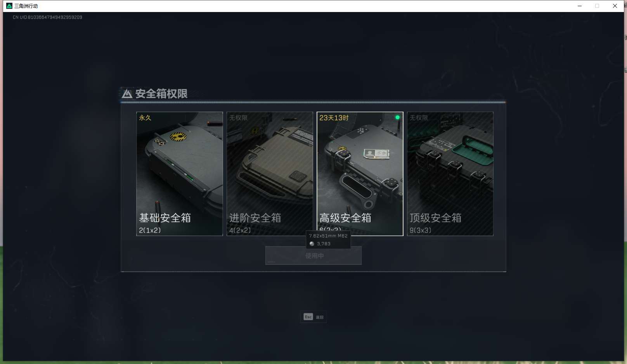Close the 三角洲行动 window
Viewport: 627px width, 364px height.
tap(615, 6)
